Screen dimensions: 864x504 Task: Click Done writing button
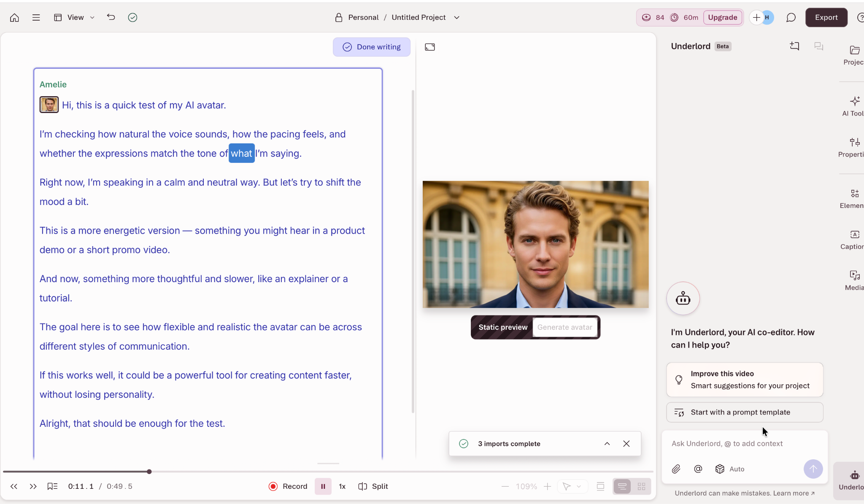click(x=371, y=47)
